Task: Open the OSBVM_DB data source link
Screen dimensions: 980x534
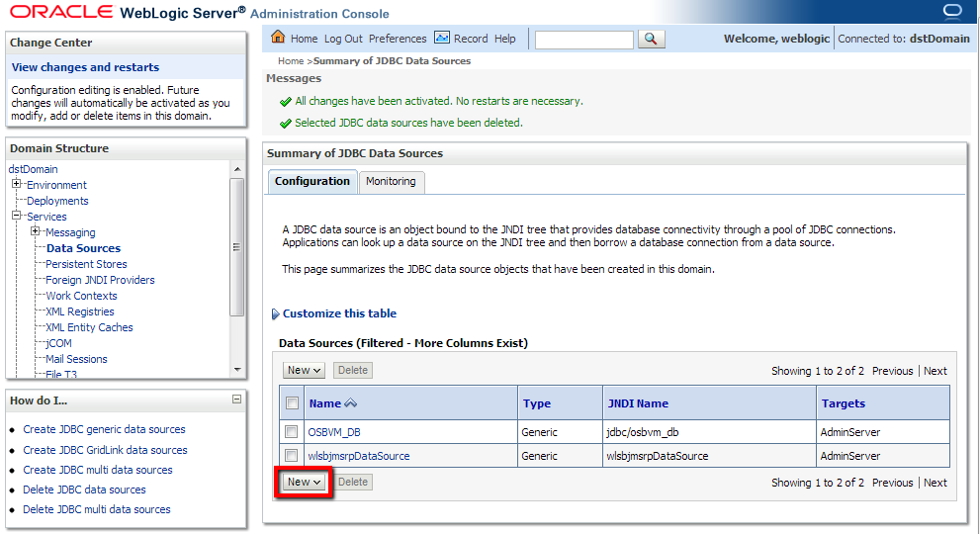Action: (x=334, y=432)
